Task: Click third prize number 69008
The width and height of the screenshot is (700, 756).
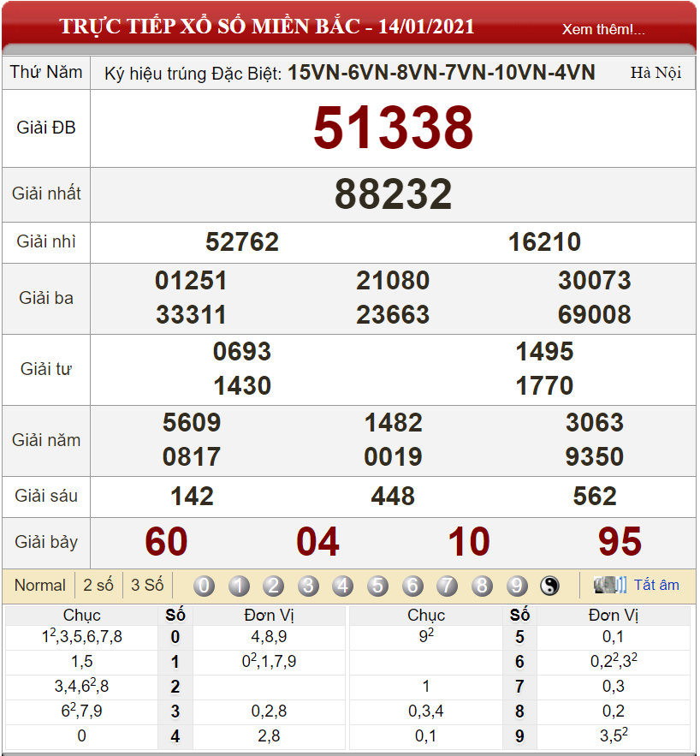Action: point(595,315)
